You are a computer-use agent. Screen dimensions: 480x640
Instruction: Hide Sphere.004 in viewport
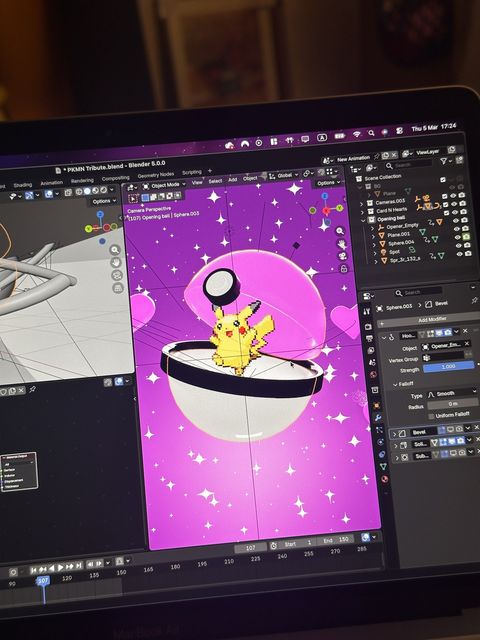click(458, 237)
